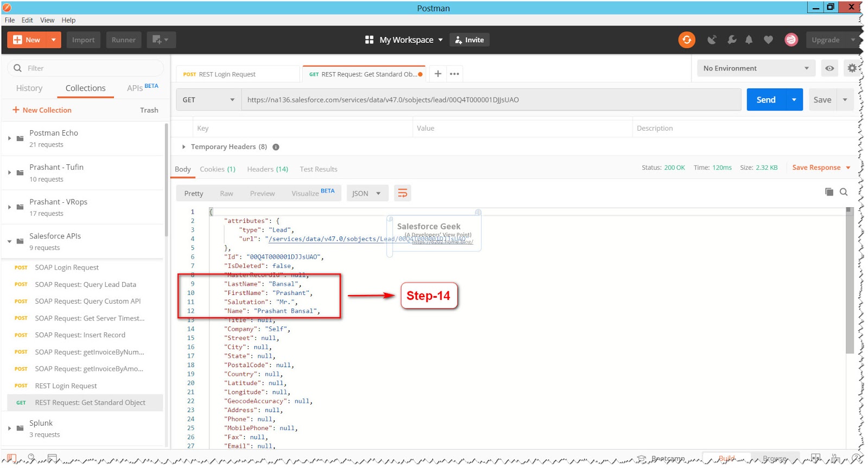Open the response Cookies (1) tab

(218, 169)
